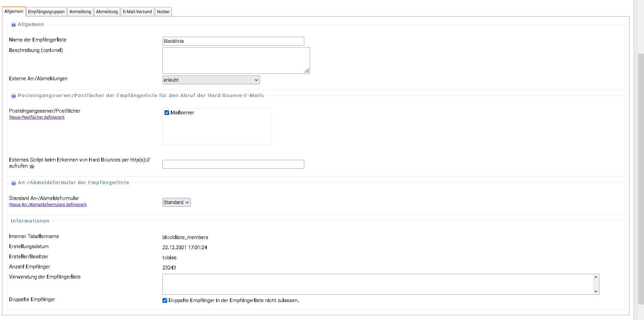Click the Name der Empfängerliste input field
This screenshot has width=644, height=320.
(x=233, y=41)
